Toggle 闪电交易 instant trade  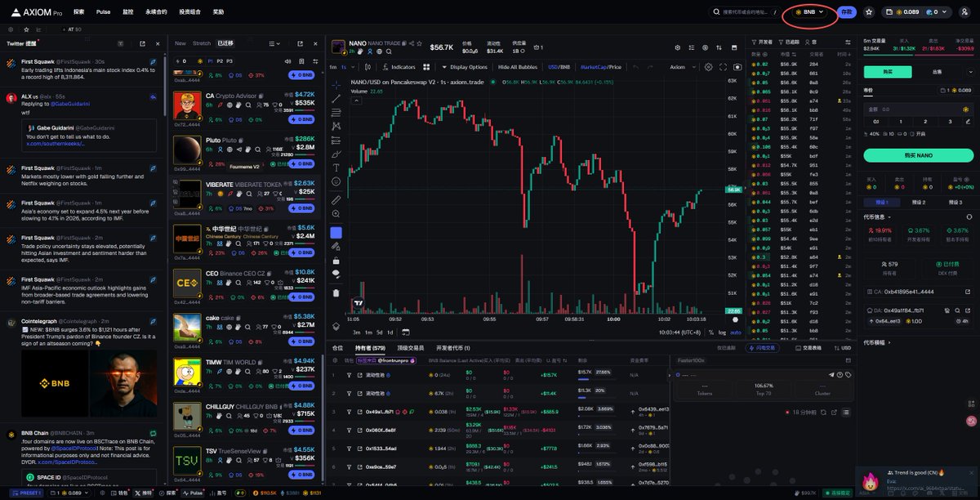tap(763, 347)
